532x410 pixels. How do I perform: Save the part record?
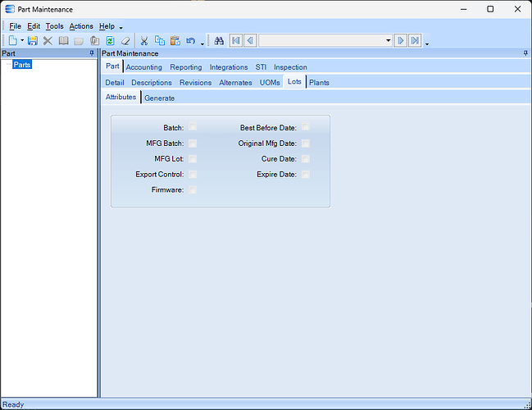pos(33,41)
